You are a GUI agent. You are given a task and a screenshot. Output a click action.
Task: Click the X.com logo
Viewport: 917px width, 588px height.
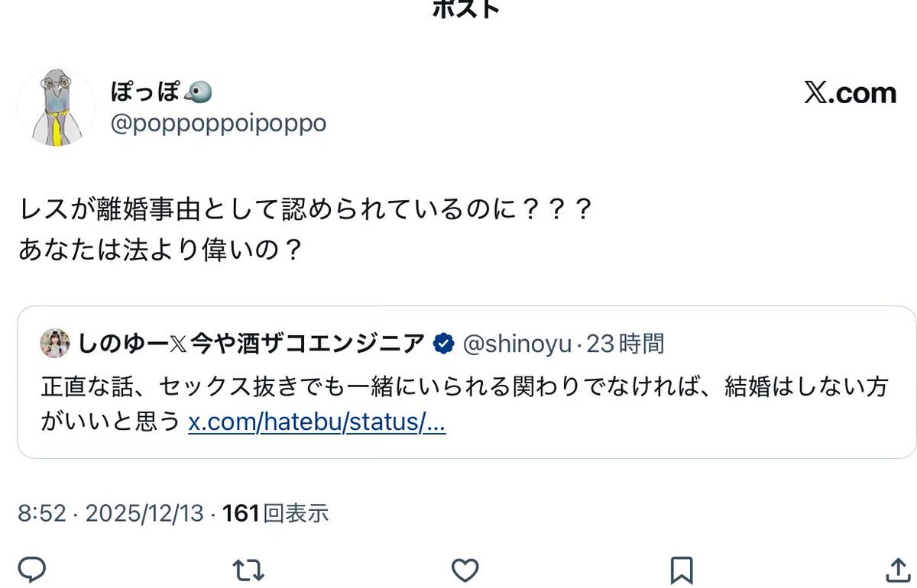pos(850,93)
